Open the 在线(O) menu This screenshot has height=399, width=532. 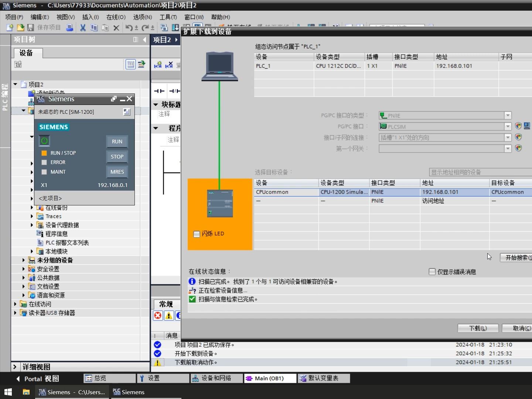(x=116, y=17)
